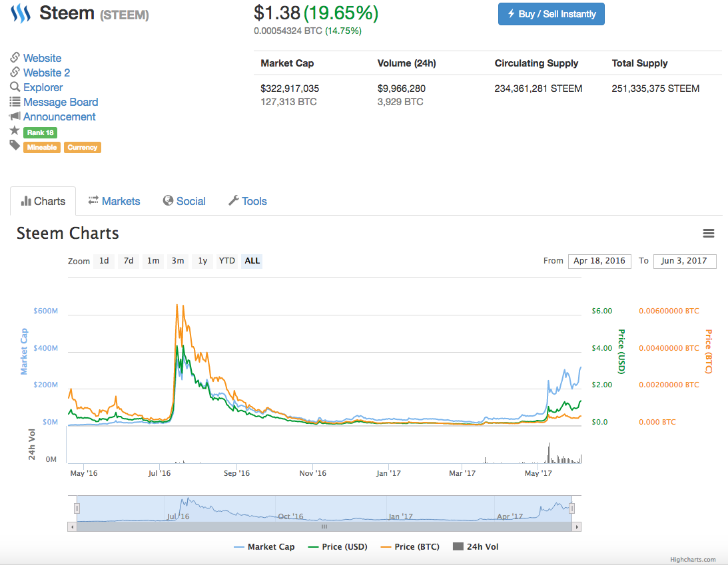Switch to the Markets tab
728x565 pixels.
click(x=114, y=202)
